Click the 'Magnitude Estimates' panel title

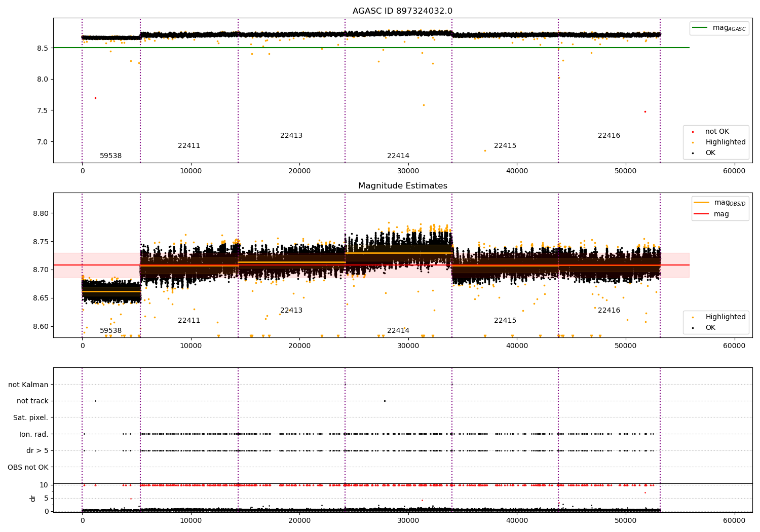pos(402,186)
